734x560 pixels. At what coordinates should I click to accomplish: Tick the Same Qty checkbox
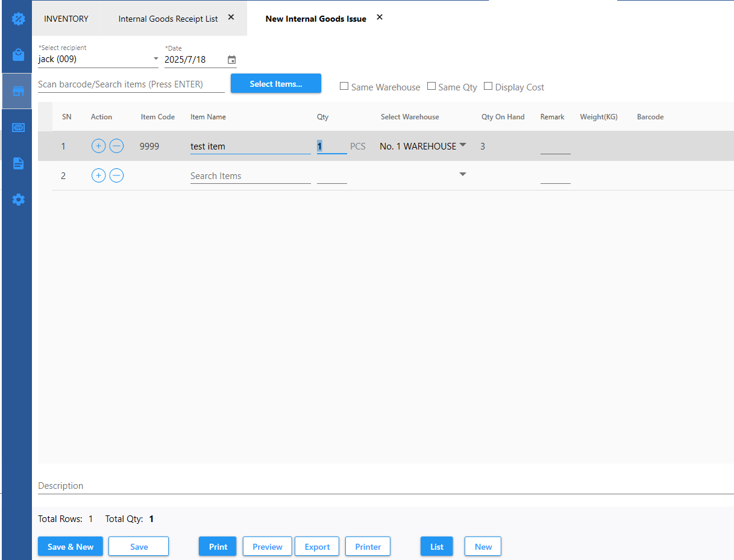point(431,86)
